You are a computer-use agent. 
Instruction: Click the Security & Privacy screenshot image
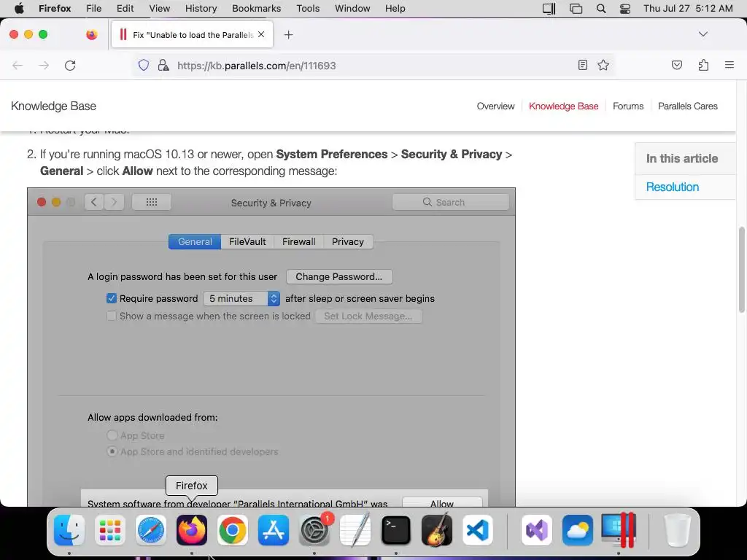point(271,347)
